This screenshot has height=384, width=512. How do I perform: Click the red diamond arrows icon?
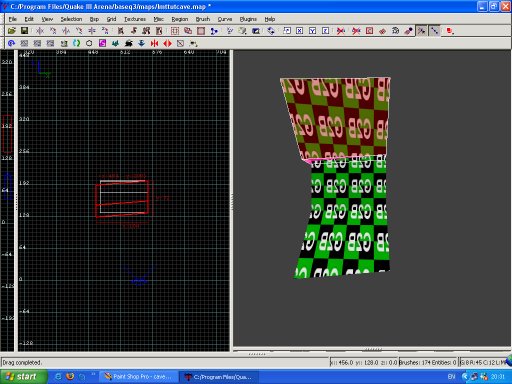167,43
